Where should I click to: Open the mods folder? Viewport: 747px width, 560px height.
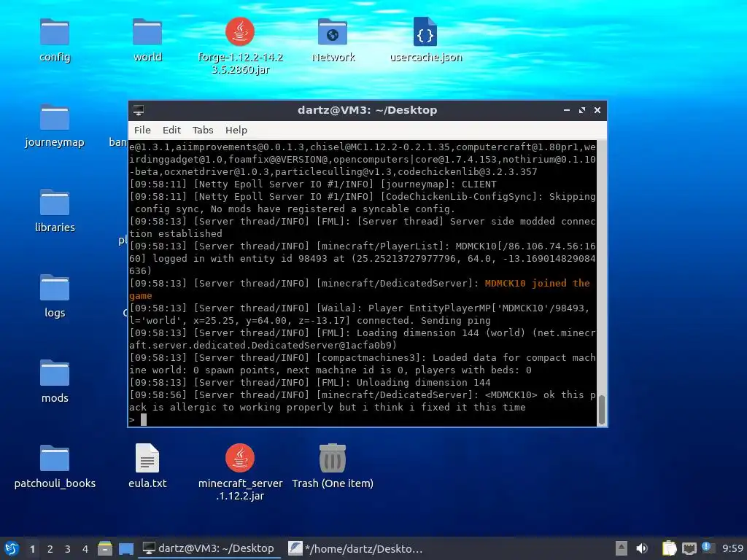(x=54, y=373)
